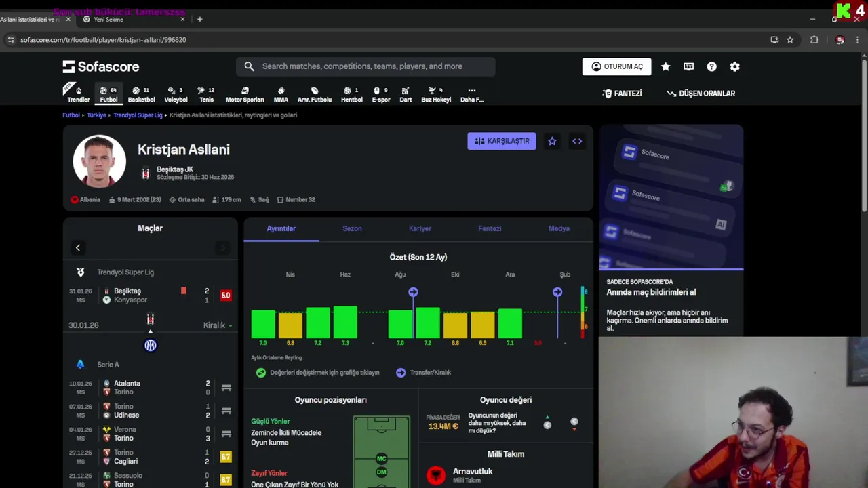Click the OTURUM AÇ login button
This screenshot has width=868, height=488.
(616, 66)
